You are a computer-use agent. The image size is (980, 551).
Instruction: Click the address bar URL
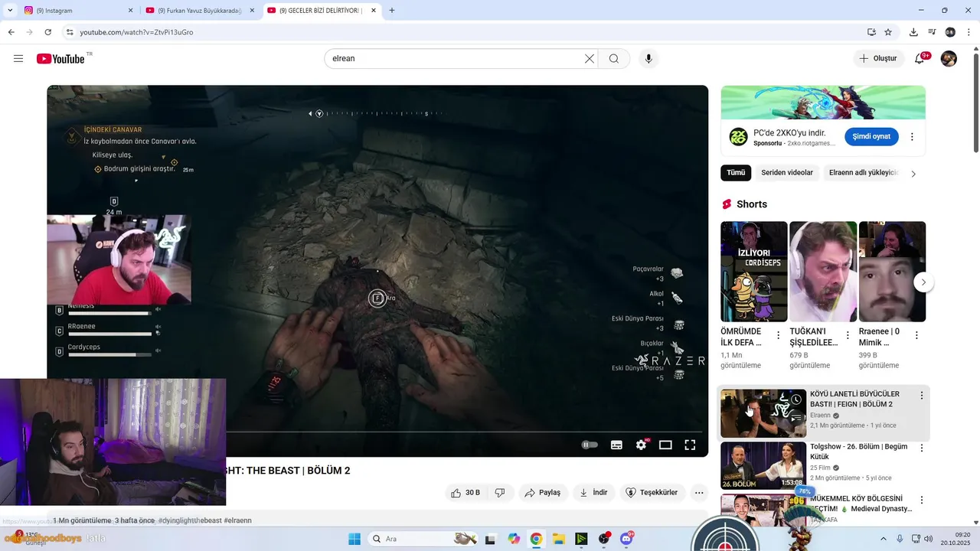[136, 32]
